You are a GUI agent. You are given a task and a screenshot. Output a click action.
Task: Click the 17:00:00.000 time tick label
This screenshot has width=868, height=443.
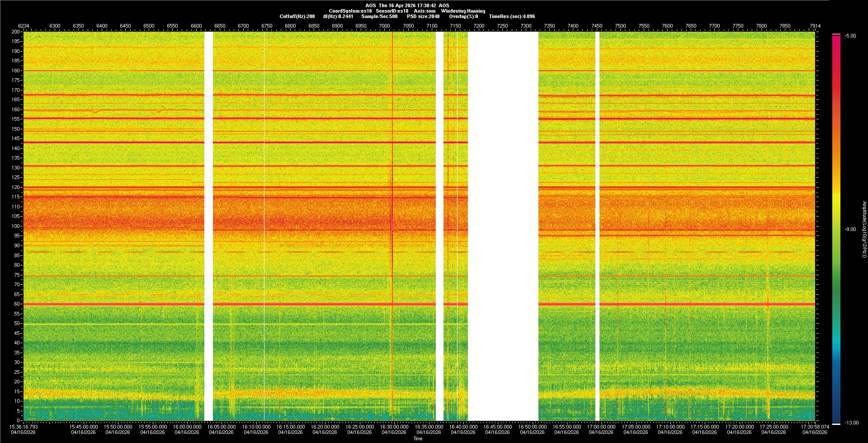601,427
